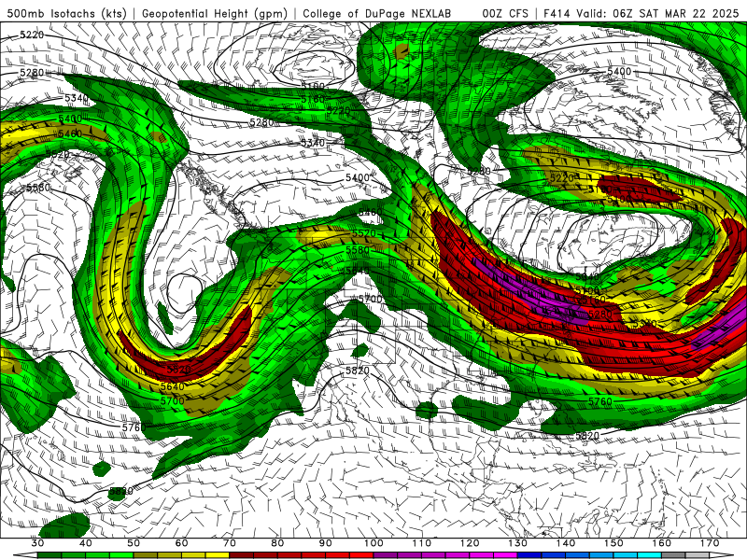Click the 40 label on the color scale
The image size is (747, 560).
(86, 543)
